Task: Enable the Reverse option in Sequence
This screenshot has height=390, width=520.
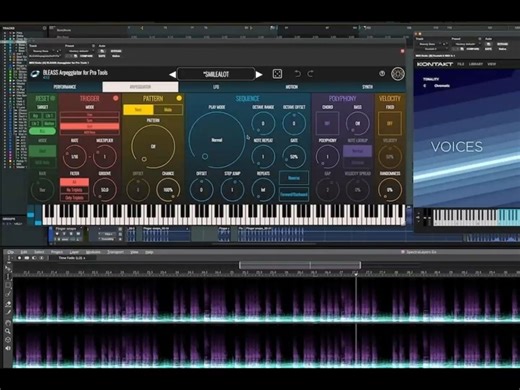Action: tap(294, 178)
